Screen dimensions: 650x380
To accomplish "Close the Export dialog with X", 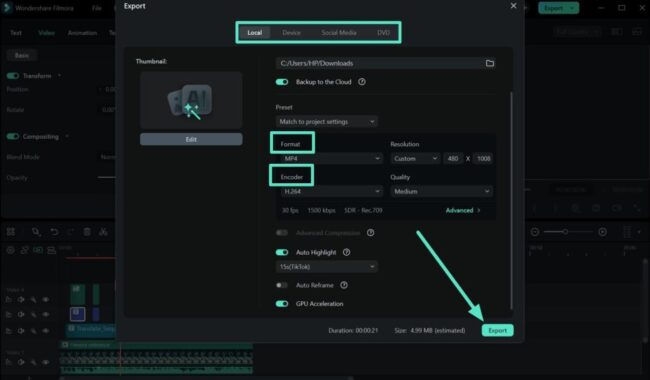I will [513, 6].
